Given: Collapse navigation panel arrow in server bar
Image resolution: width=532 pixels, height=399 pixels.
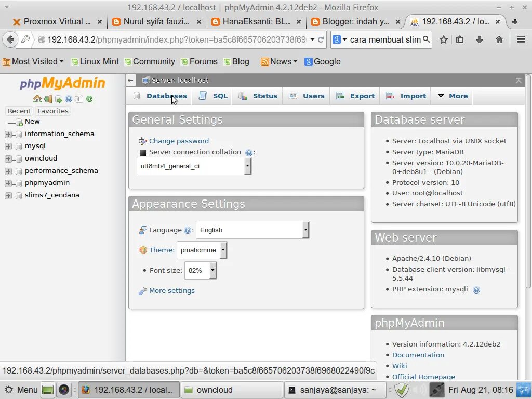Looking at the screenshot, I should point(130,81).
